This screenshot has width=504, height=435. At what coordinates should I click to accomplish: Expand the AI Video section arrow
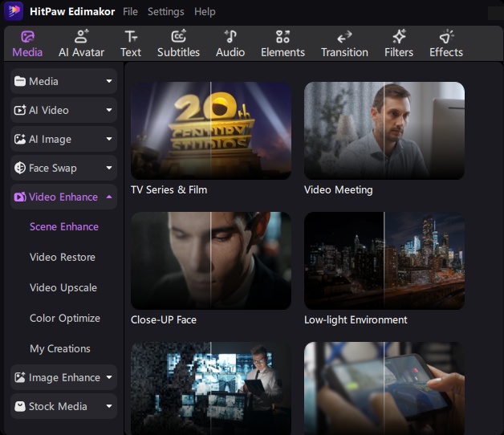(109, 110)
